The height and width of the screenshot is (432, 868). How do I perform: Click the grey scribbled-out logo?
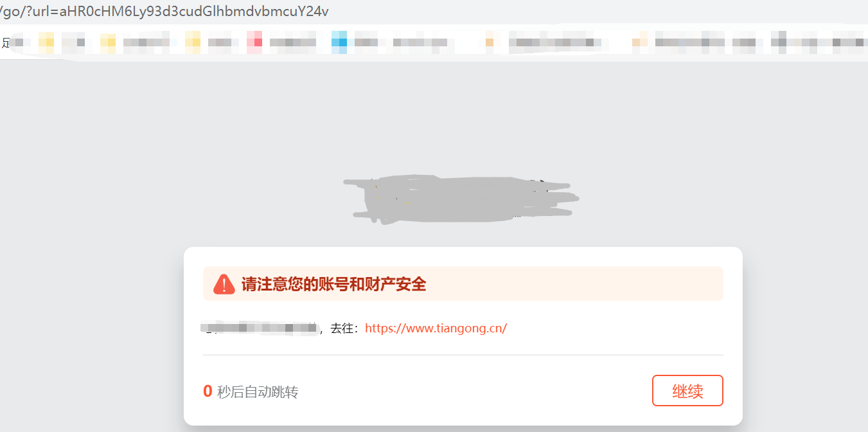(461, 199)
